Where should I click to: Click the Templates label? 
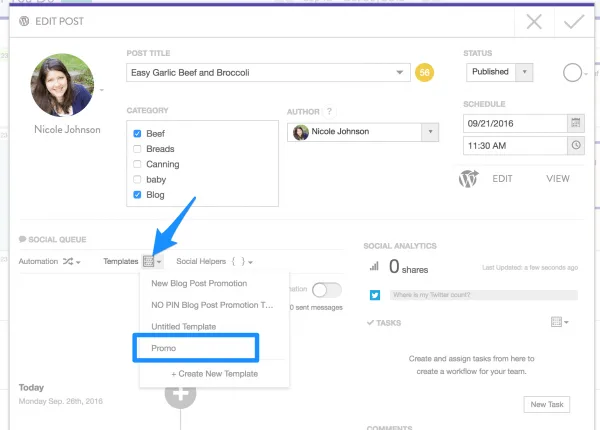121,261
